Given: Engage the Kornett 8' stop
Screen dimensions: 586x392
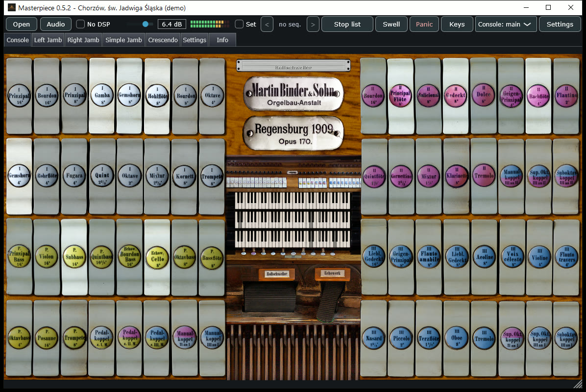Looking at the screenshot, I should coord(185,176).
